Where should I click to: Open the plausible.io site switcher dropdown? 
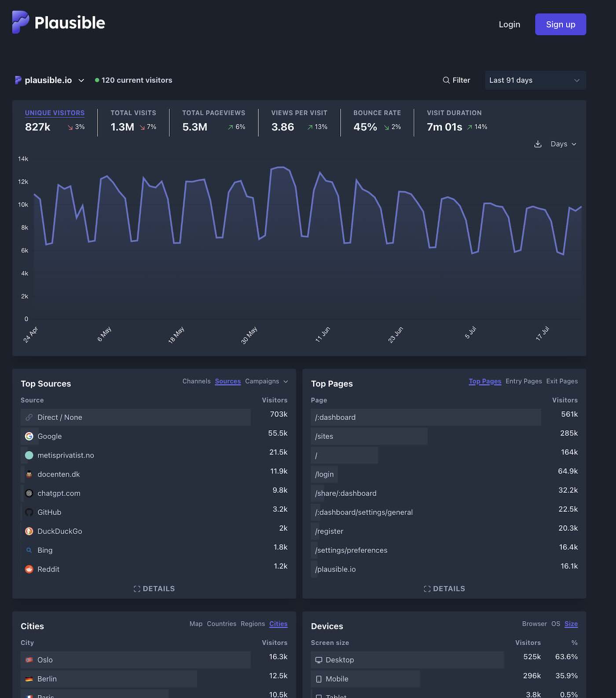(49, 80)
